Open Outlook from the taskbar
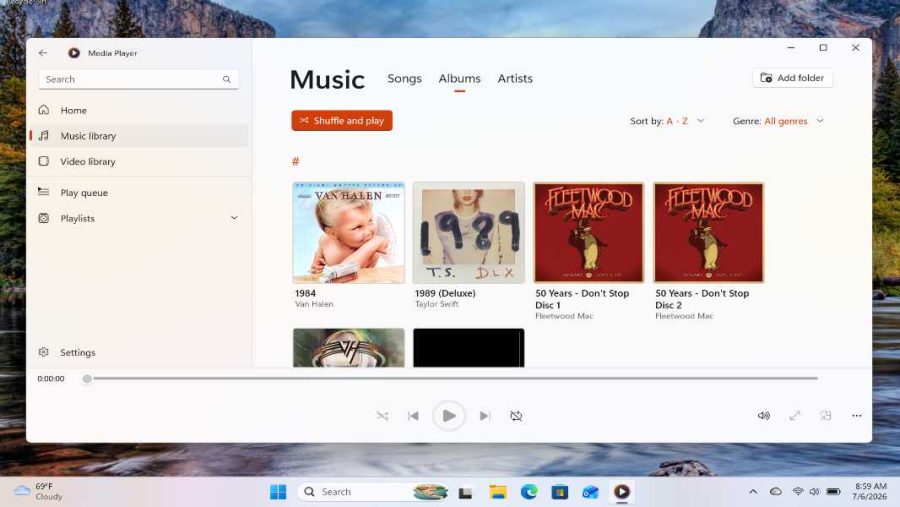 click(x=591, y=492)
